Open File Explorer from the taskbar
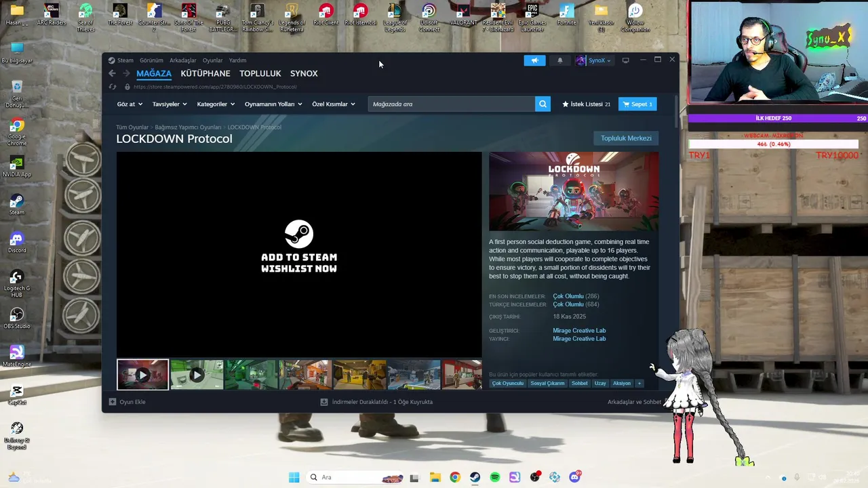The width and height of the screenshot is (868, 488). pyautogui.click(x=435, y=477)
